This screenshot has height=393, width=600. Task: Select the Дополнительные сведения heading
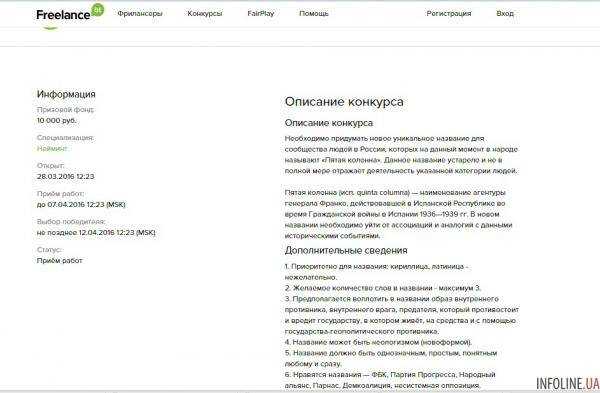coord(346,250)
